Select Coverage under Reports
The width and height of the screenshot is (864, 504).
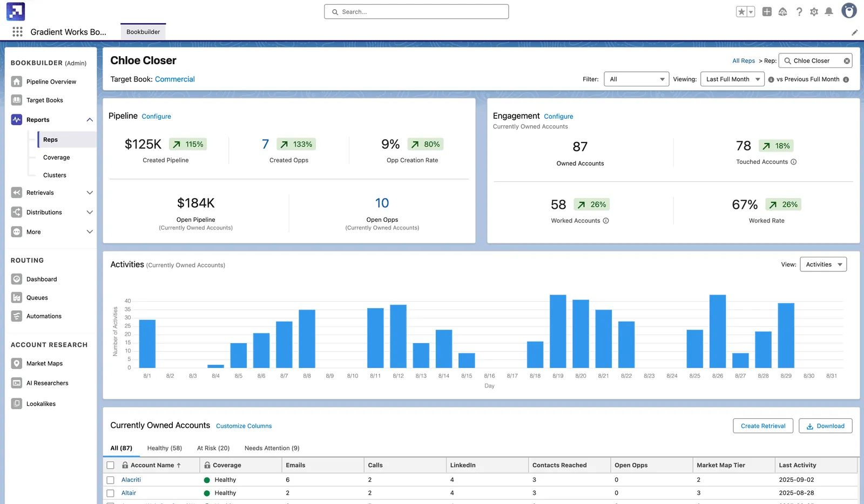57,158
